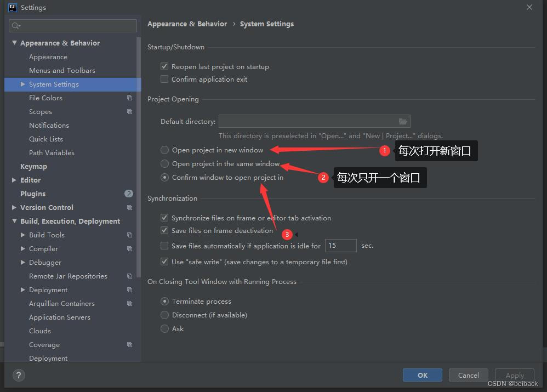Viewport: 547px width, 392px height.
Task: Select Disconnect (if available) option
Action: (164, 315)
